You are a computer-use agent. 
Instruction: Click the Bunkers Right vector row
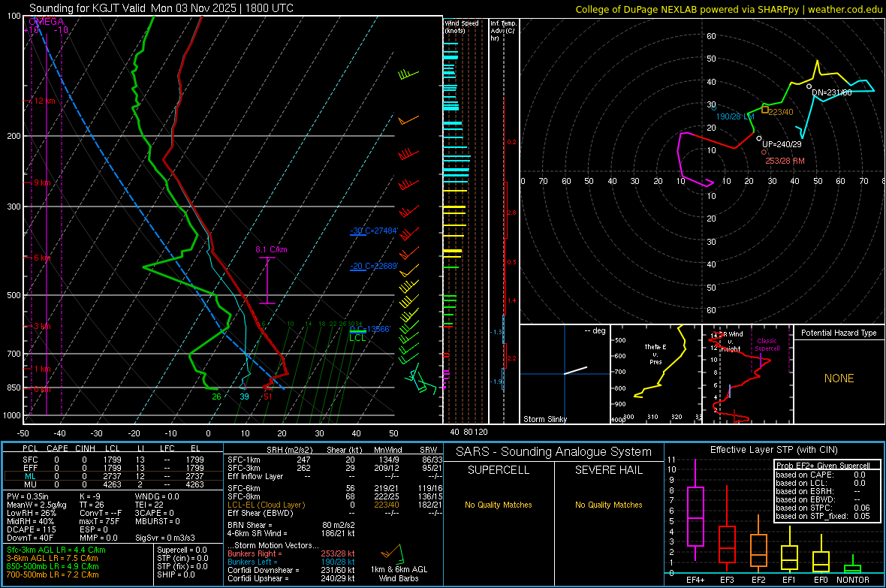[291, 553]
